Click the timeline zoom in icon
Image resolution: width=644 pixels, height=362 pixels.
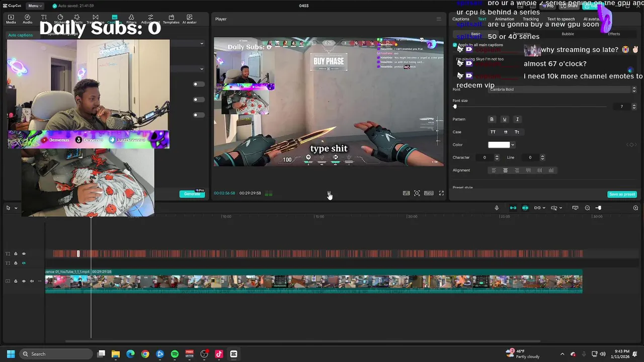coord(635,208)
